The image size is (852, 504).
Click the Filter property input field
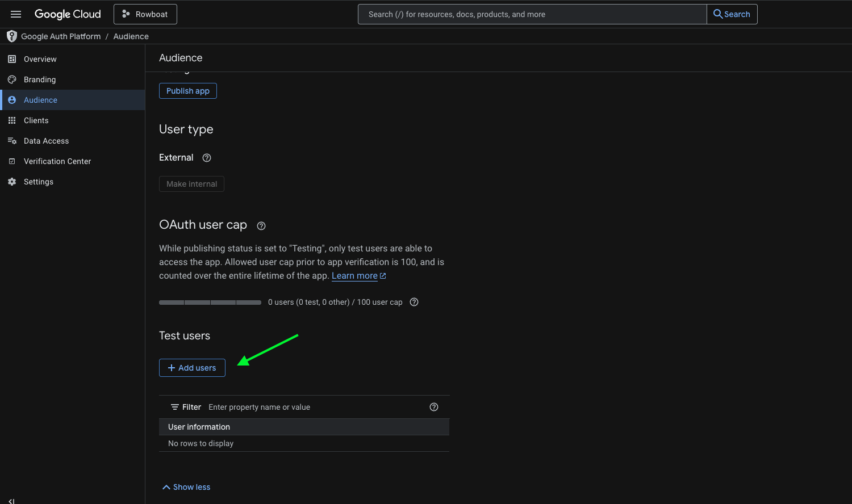(260, 406)
